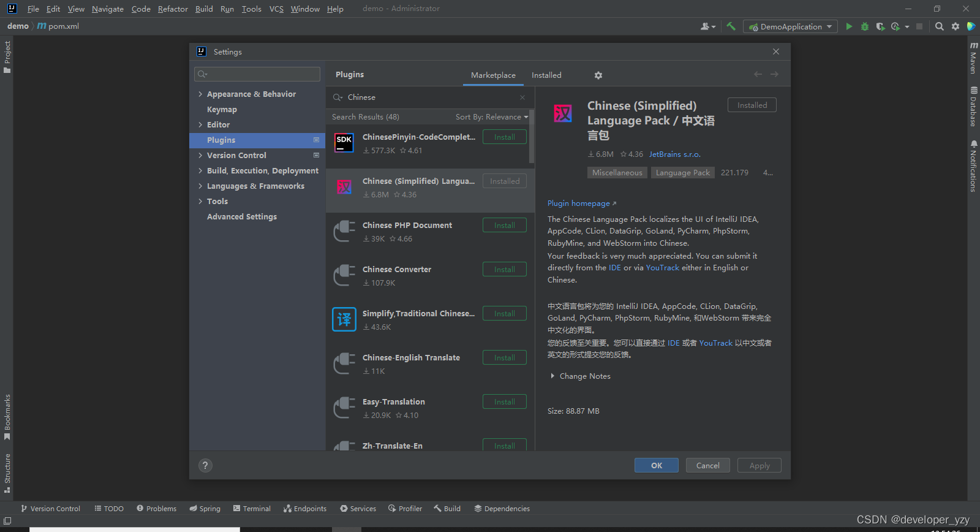The image size is (980, 532).
Task: Click the plugin list vertical scrollbar
Action: pos(532,136)
